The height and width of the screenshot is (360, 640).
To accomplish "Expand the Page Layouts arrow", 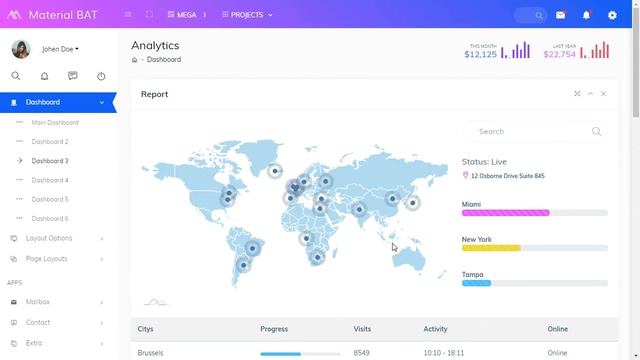I will 102,259.
